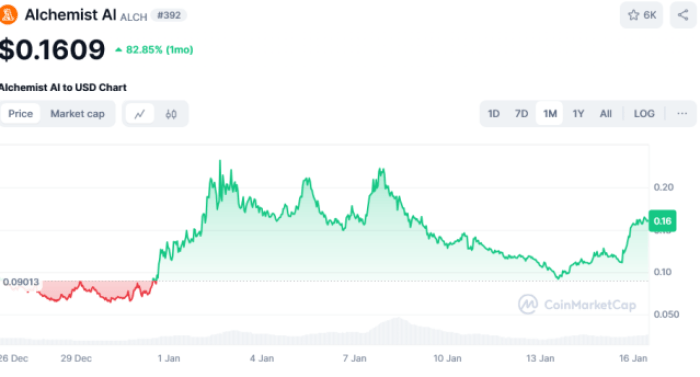Click the 4 Jan date label

pyautogui.click(x=262, y=358)
